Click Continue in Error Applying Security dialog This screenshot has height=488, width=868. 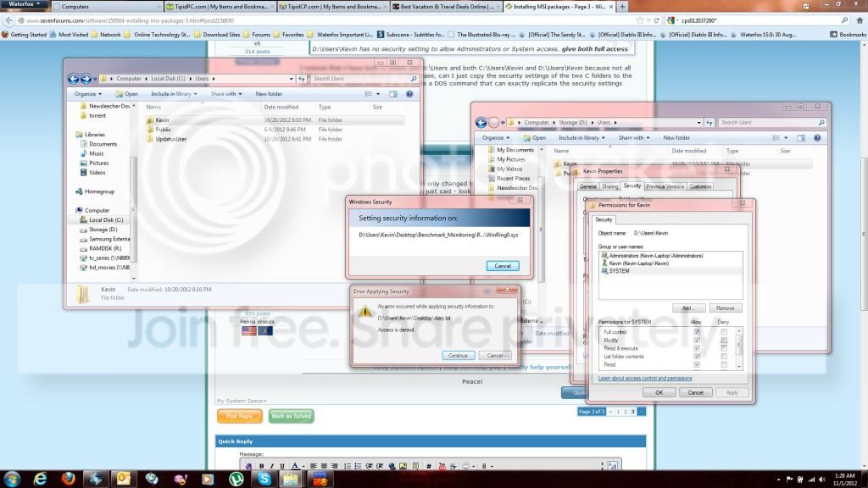click(x=458, y=355)
